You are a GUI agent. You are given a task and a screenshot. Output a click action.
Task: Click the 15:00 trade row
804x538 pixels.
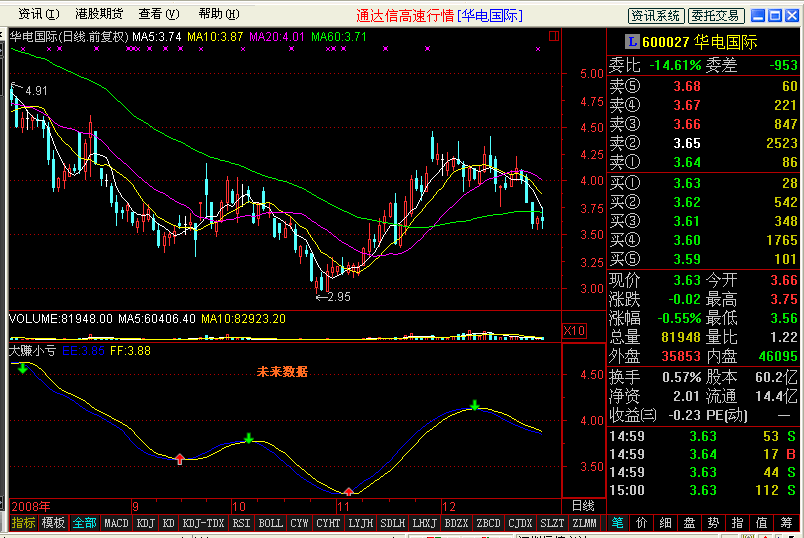click(702, 490)
